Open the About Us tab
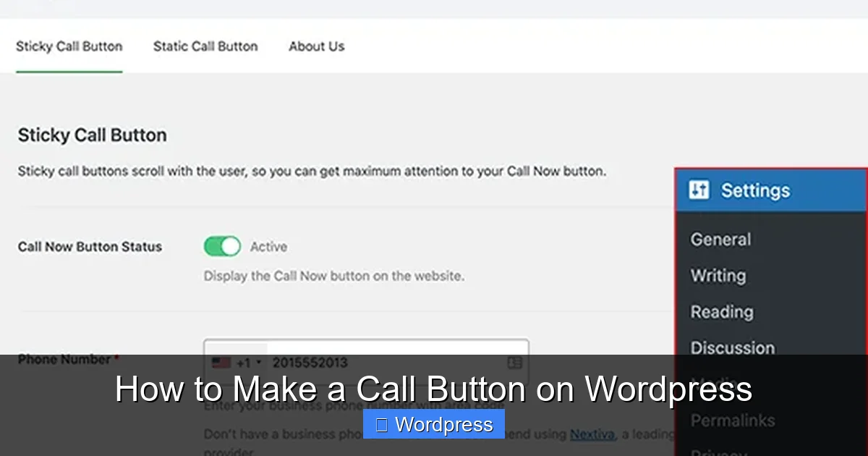Screen dimensions: 868x456 [x=316, y=46]
